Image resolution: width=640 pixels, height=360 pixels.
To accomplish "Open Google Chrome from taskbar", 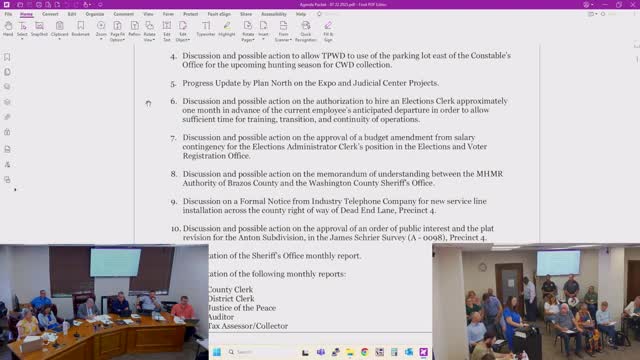I will pos(364,352).
